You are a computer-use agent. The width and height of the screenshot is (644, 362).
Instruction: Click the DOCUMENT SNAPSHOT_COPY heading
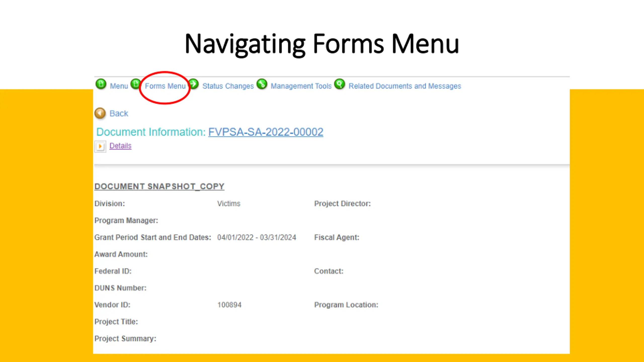[159, 186]
